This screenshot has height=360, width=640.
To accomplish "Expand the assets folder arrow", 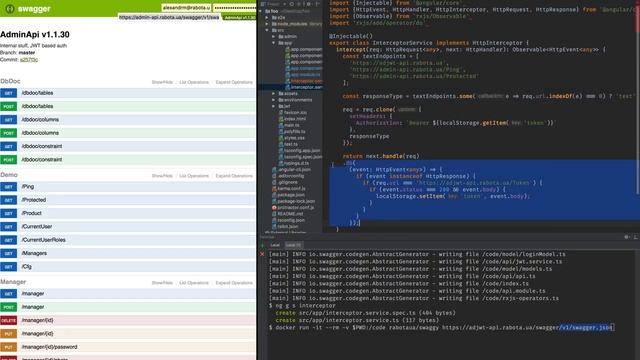I will 273,93.
